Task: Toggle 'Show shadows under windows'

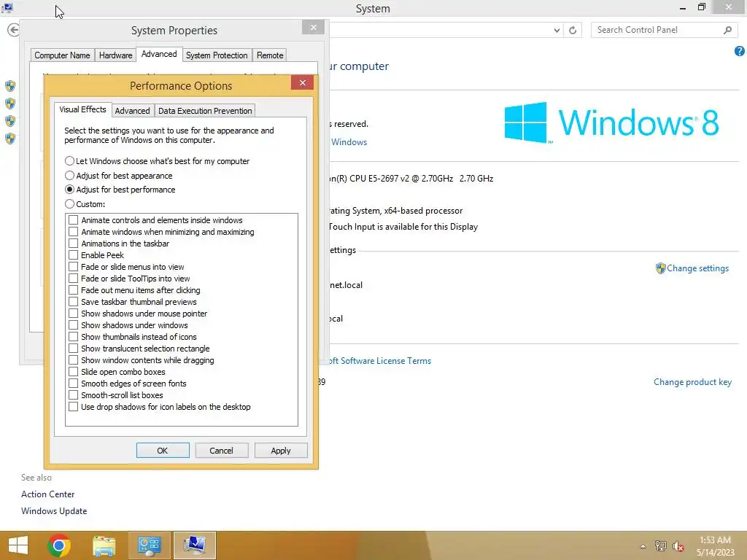Action: pyautogui.click(x=74, y=324)
